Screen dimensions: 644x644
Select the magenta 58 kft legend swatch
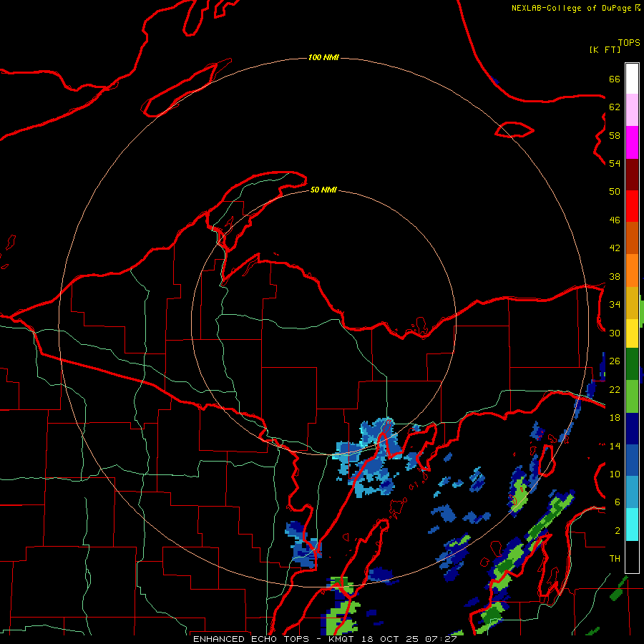(x=632, y=142)
